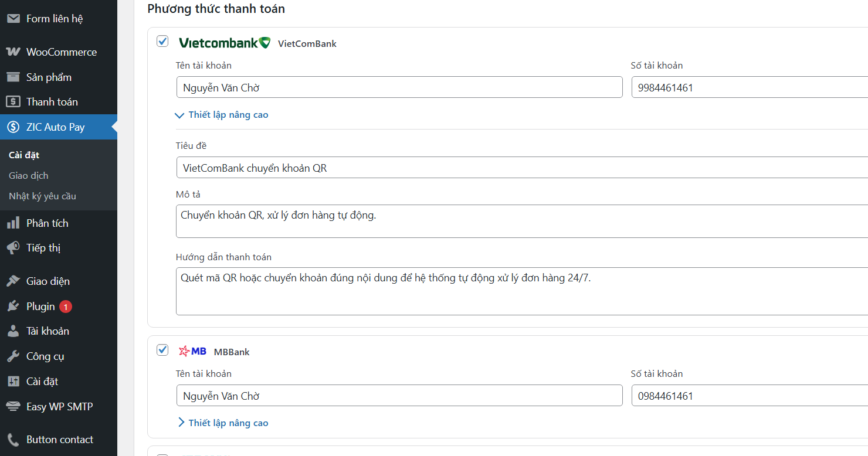The height and width of the screenshot is (456, 868).
Task: Open Button contact menu
Action: pos(59,440)
